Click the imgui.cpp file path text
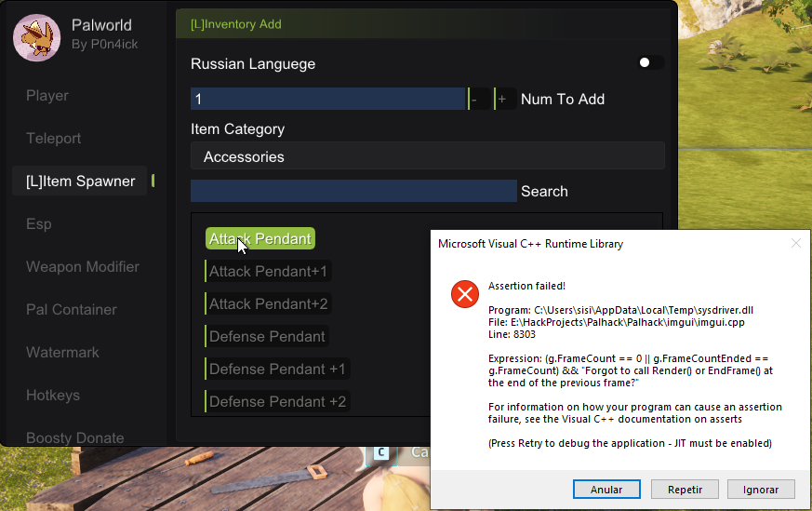The width and height of the screenshot is (812, 511). (x=617, y=322)
